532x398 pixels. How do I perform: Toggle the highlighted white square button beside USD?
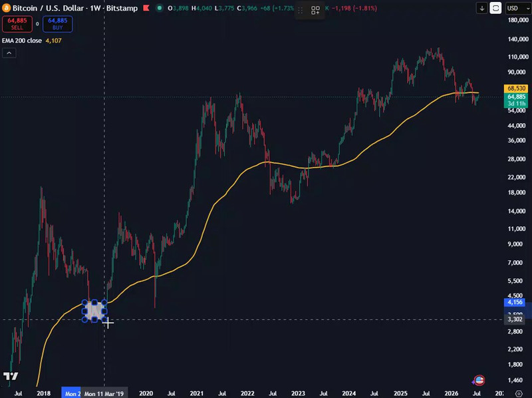pos(495,8)
